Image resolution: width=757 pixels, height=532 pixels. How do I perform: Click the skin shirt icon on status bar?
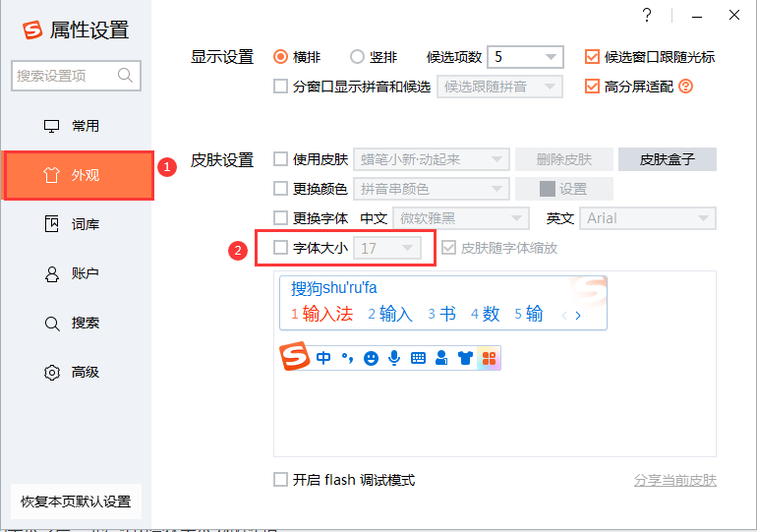coord(465,358)
